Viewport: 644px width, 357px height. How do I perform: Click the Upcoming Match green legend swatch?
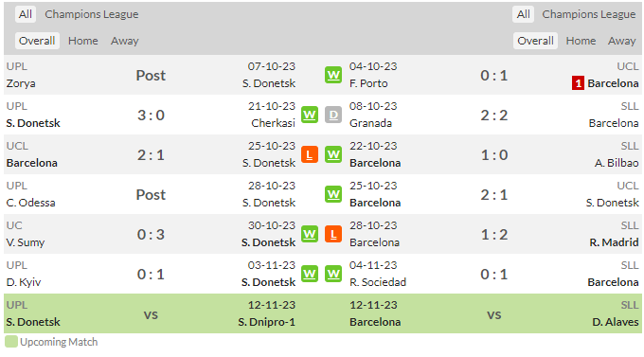pos(11,342)
